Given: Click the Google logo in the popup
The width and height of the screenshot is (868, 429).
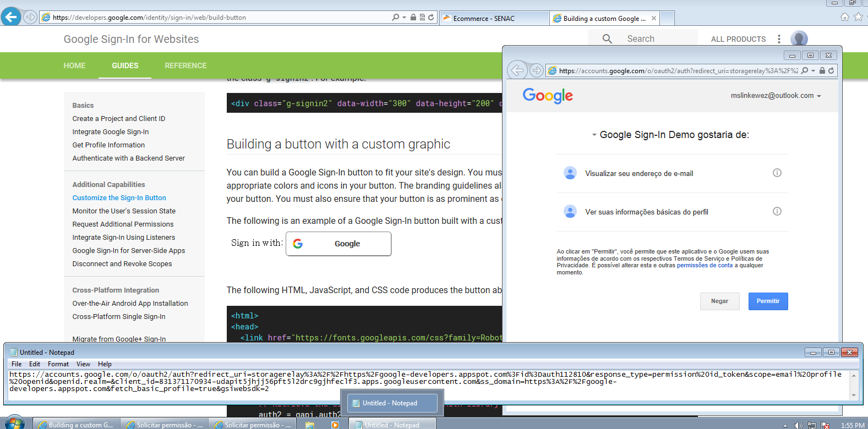Looking at the screenshot, I should pos(548,96).
